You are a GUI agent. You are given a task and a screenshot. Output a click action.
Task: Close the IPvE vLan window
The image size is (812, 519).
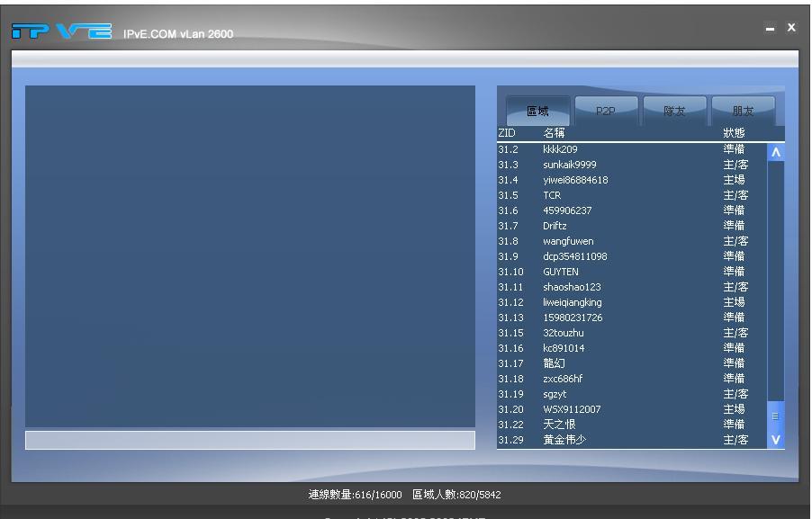point(791,27)
